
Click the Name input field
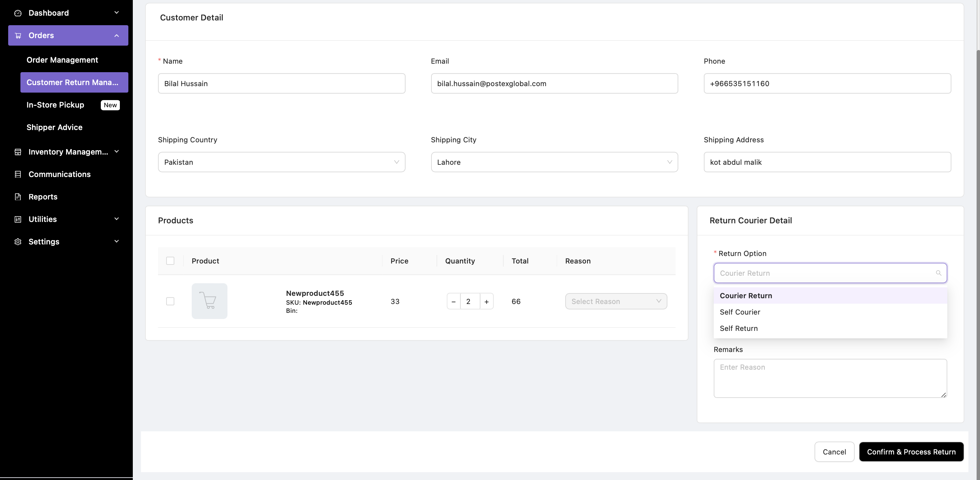[x=282, y=83]
